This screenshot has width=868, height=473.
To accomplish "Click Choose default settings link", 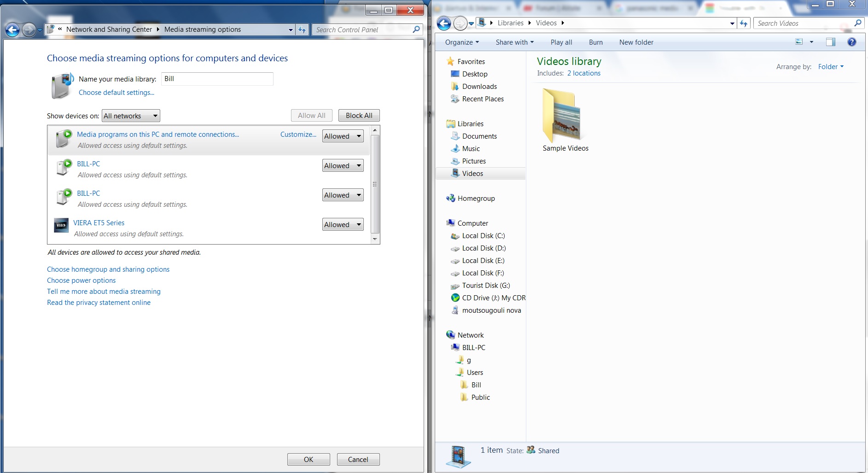I will click(x=117, y=93).
